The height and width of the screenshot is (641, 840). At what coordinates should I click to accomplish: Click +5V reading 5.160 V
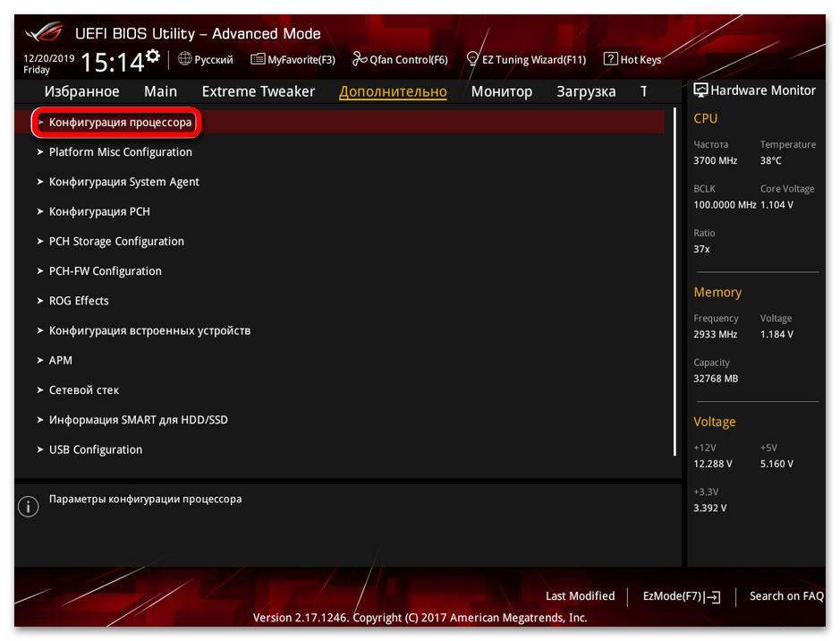pyautogui.click(x=776, y=464)
